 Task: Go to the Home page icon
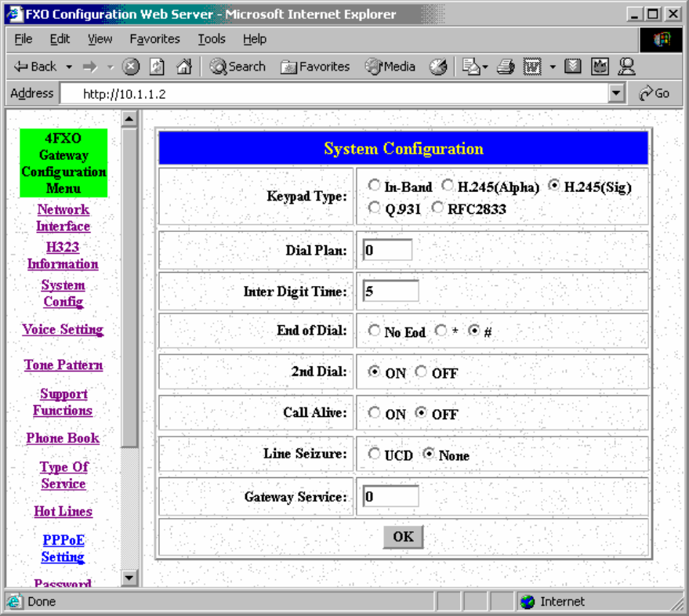coord(183,67)
